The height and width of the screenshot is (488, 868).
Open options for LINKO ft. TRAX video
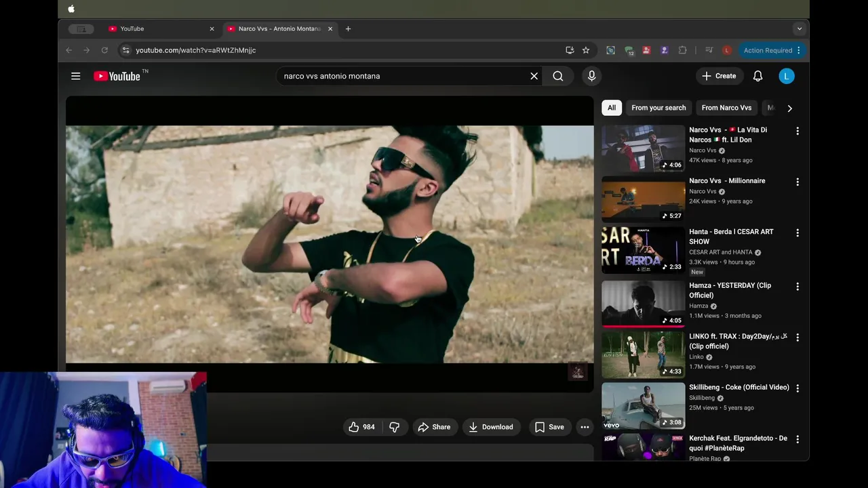(x=797, y=338)
